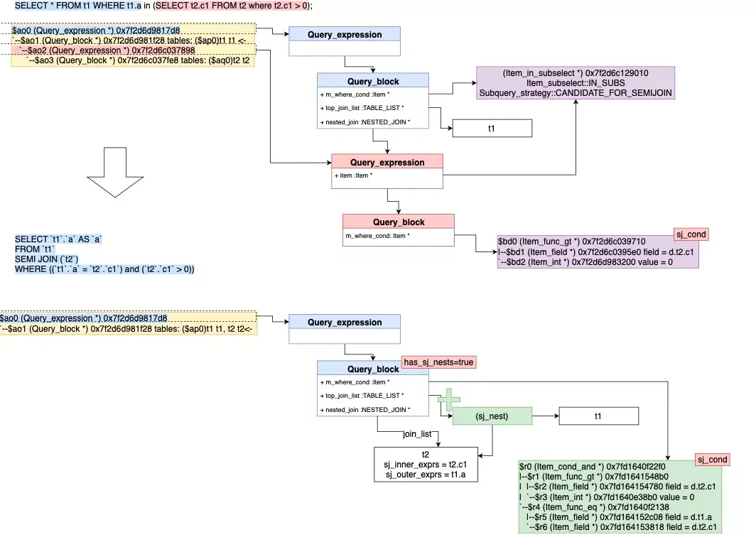
Task: Click the green plus symbol
Action: [449, 399]
